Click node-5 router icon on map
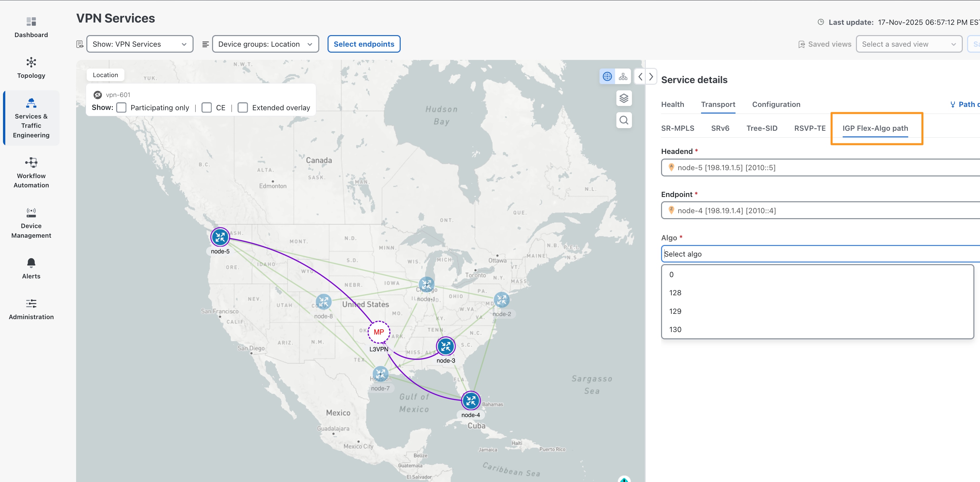 click(x=220, y=237)
